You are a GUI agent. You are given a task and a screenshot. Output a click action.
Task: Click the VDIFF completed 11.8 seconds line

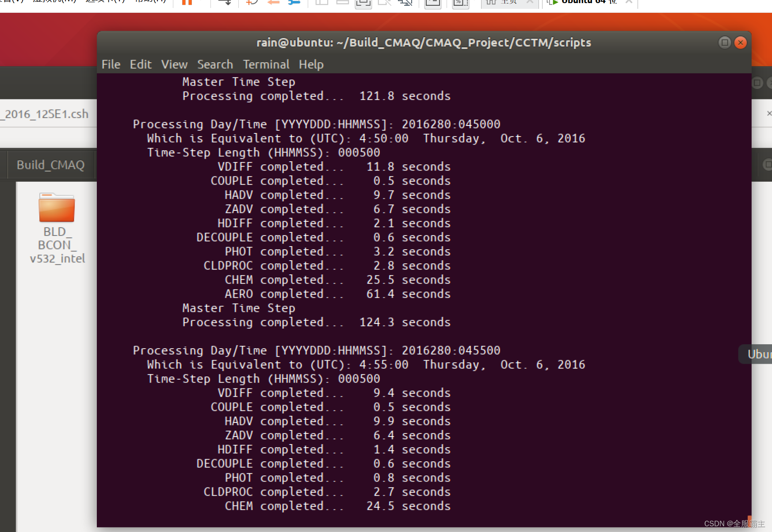[x=334, y=167]
